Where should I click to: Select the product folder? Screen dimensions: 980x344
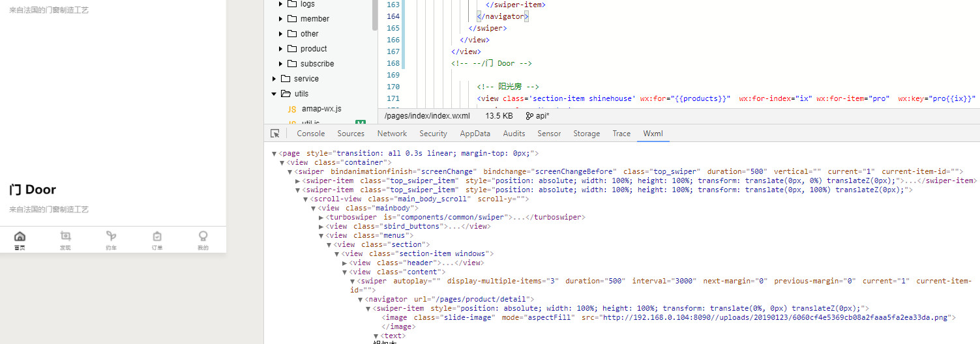(314, 49)
